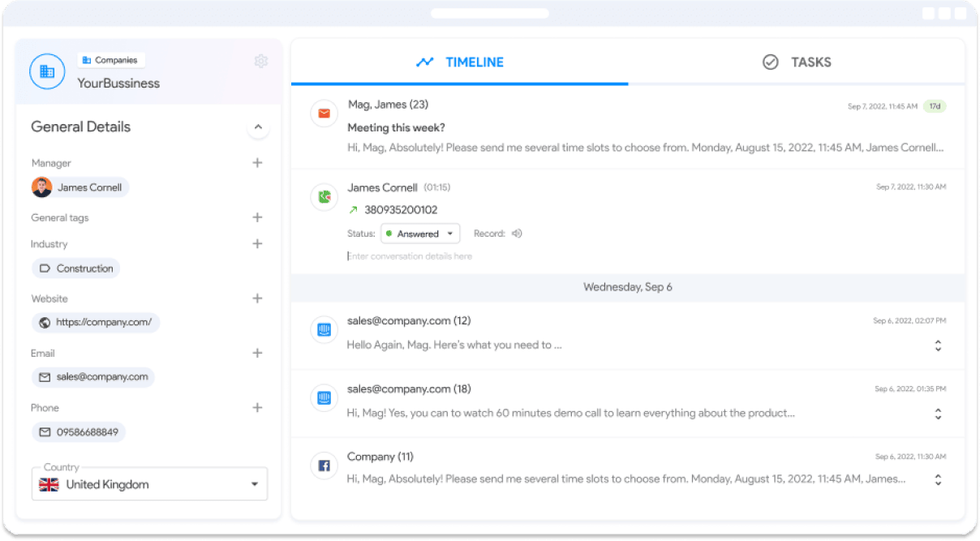Collapse the General Details section
This screenshot has height=541, width=980.
258,127
